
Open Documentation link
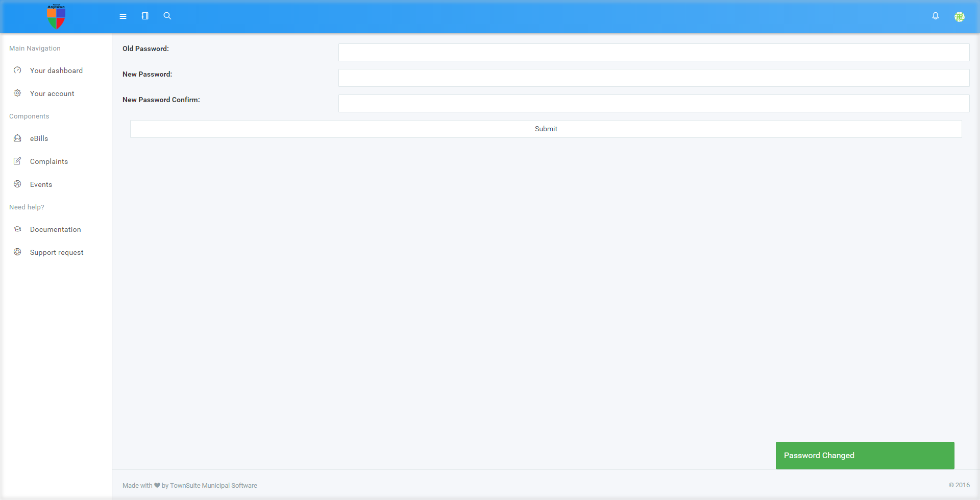pos(56,229)
